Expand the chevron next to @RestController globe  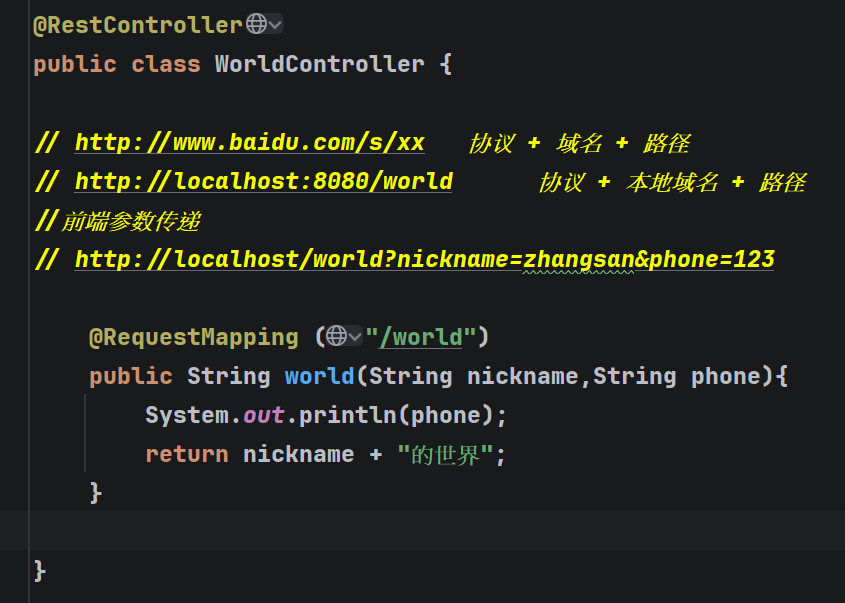(275, 24)
